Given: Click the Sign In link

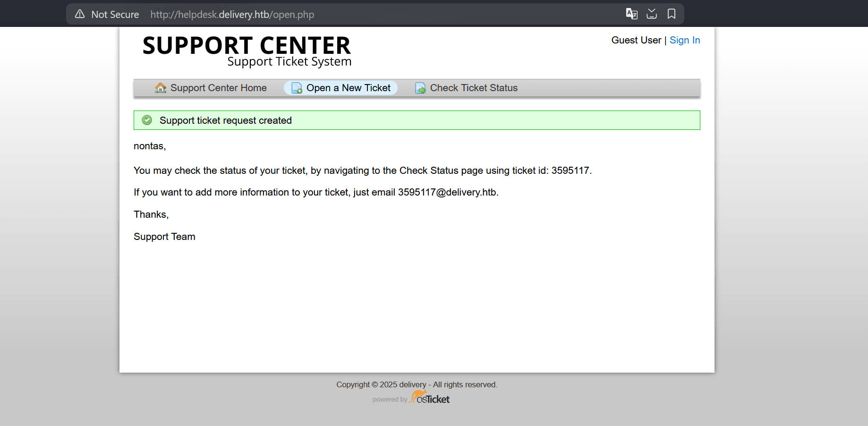Looking at the screenshot, I should pyautogui.click(x=684, y=40).
